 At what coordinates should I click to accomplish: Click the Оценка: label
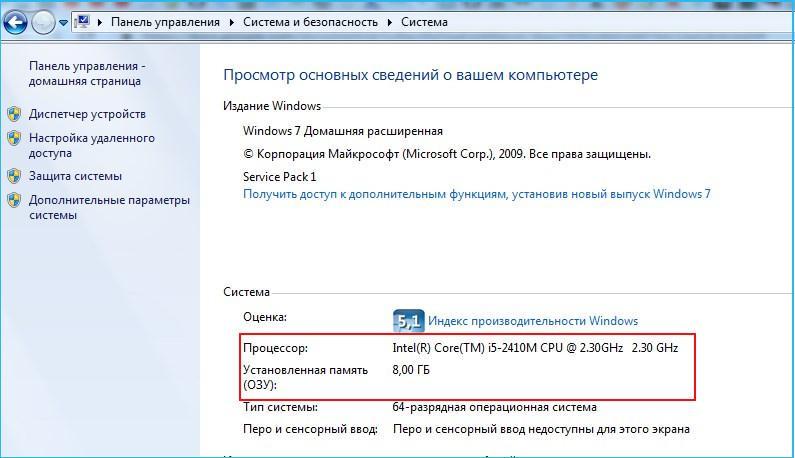tap(265, 317)
